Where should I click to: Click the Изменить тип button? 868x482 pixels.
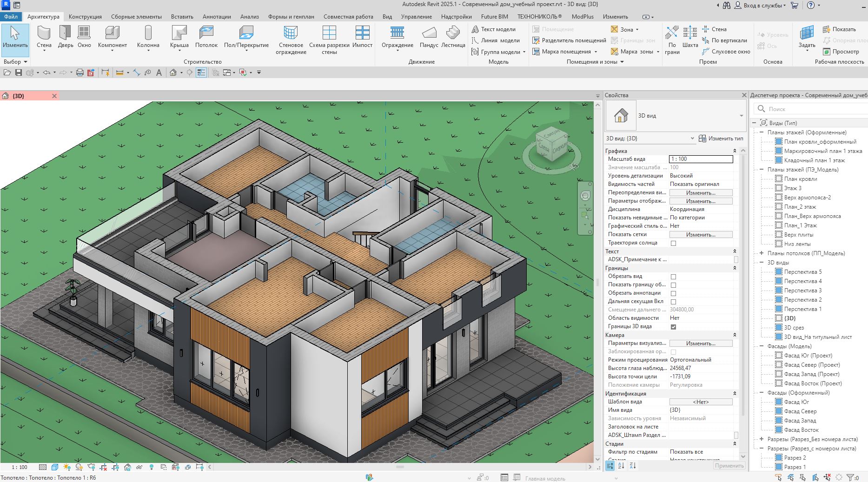[x=721, y=139]
